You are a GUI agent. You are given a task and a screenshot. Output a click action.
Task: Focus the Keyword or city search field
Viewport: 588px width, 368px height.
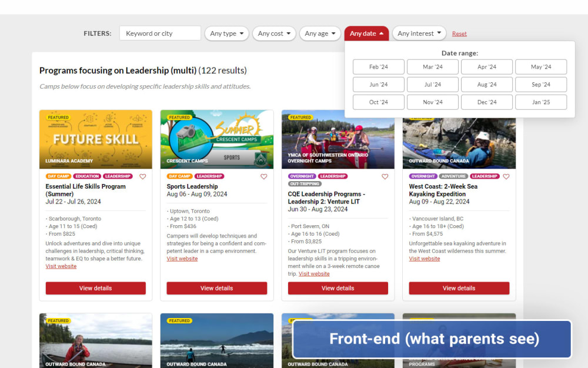click(x=160, y=34)
